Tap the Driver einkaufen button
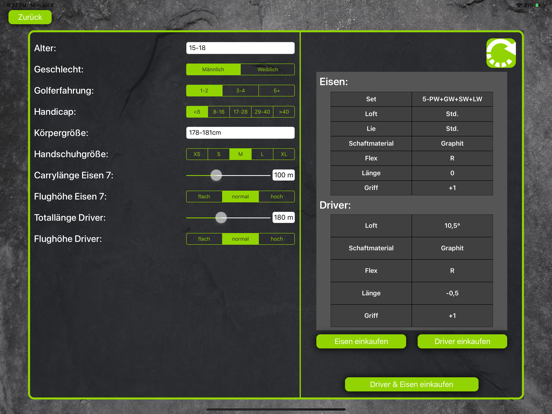This screenshot has width=552, height=414. pos(462,341)
